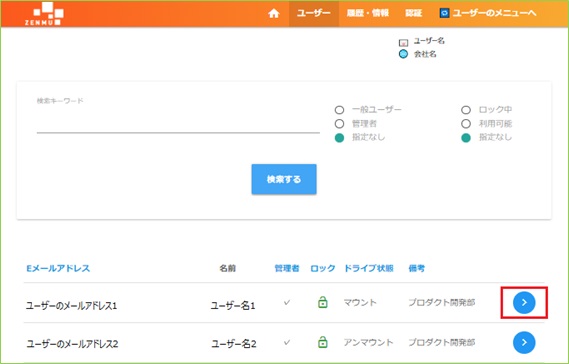
Task: Select the ロック中 radio button
Action: 466,110
